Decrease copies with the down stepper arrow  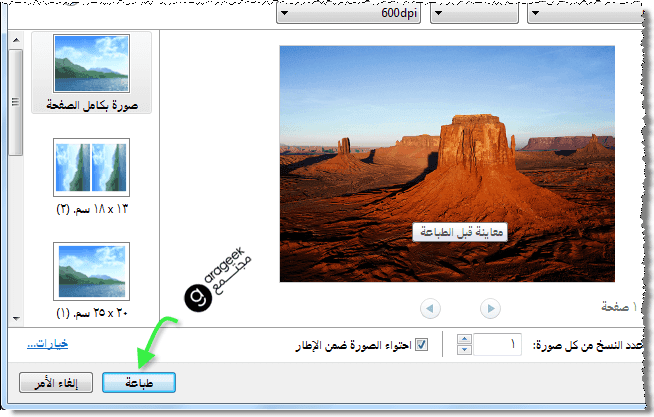464,350
